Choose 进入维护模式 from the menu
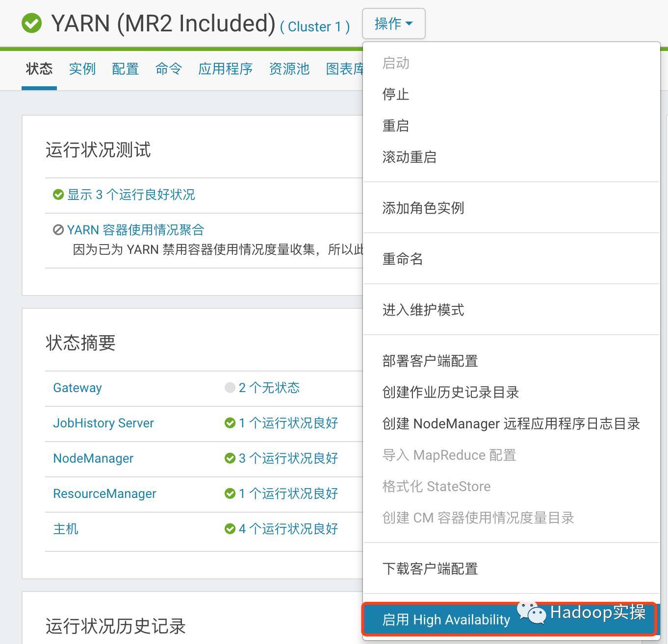668x644 pixels. pyautogui.click(x=512, y=310)
